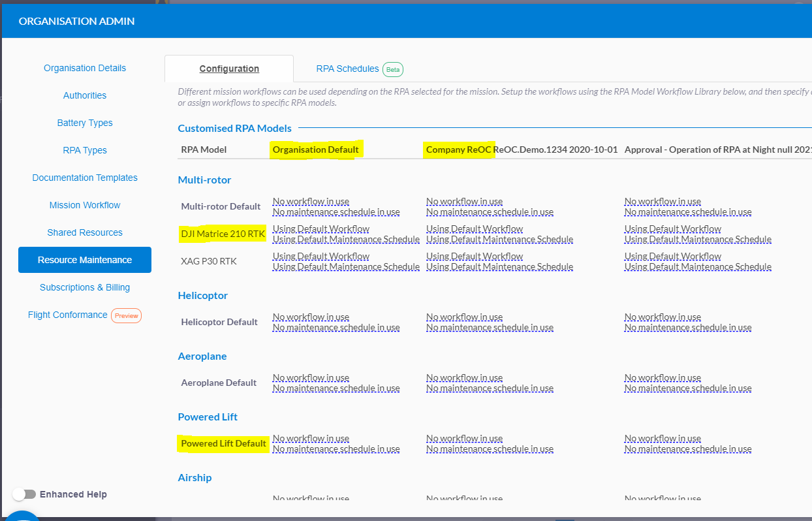The width and height of the screenshot is (812, 521).
Task: Click the Powered Lift Default row label
Action: coord(223,443)
